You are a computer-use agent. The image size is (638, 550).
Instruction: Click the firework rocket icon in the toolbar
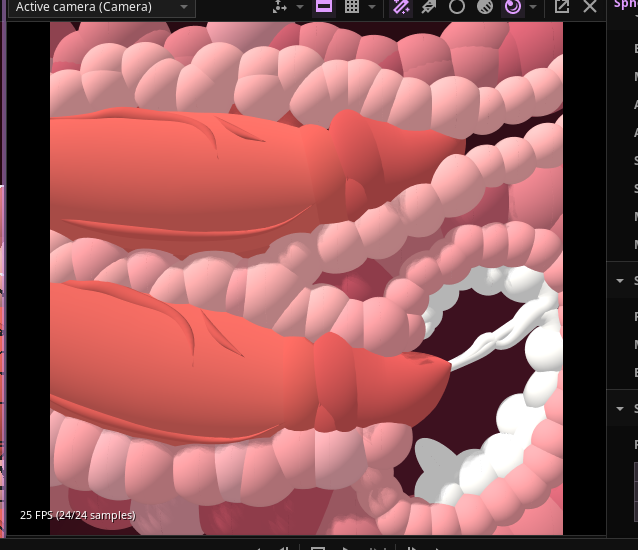click(428, 7)
